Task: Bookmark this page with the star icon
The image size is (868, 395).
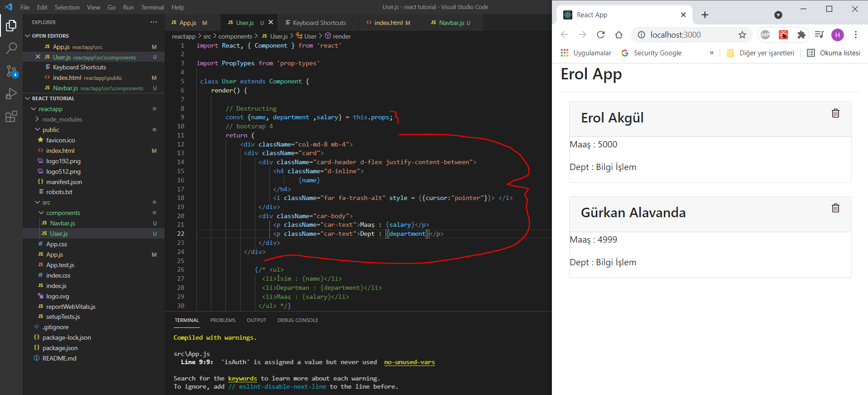Action: click(x=742, y=35)
